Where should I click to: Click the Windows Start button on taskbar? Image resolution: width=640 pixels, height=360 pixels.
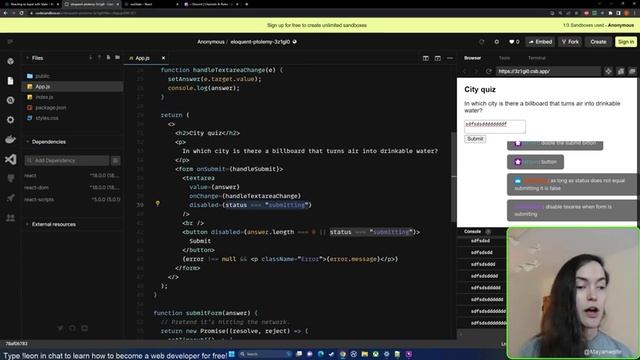pos(231,354)
